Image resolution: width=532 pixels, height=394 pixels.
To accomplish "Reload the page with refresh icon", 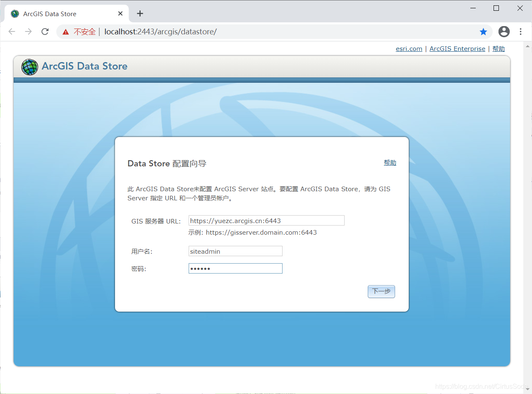I will tap(45, 32).
